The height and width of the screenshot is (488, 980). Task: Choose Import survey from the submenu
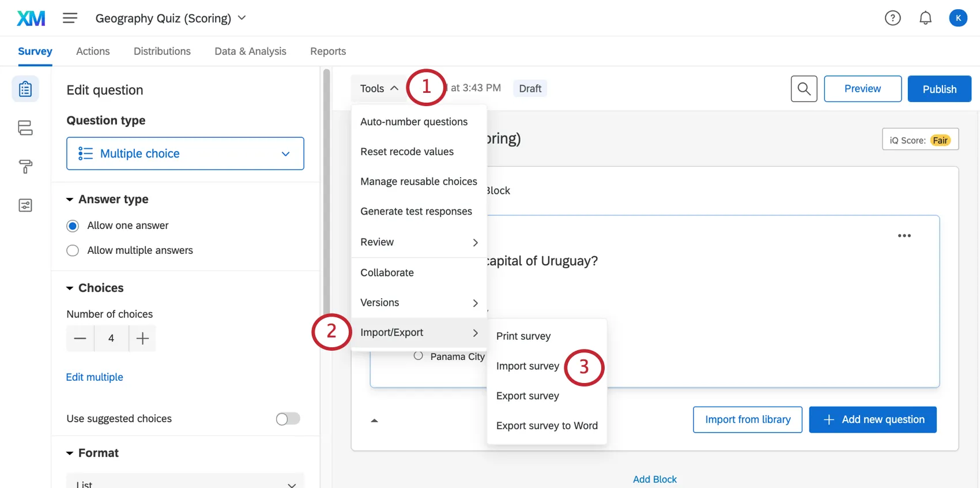click(x=527, y=366)
